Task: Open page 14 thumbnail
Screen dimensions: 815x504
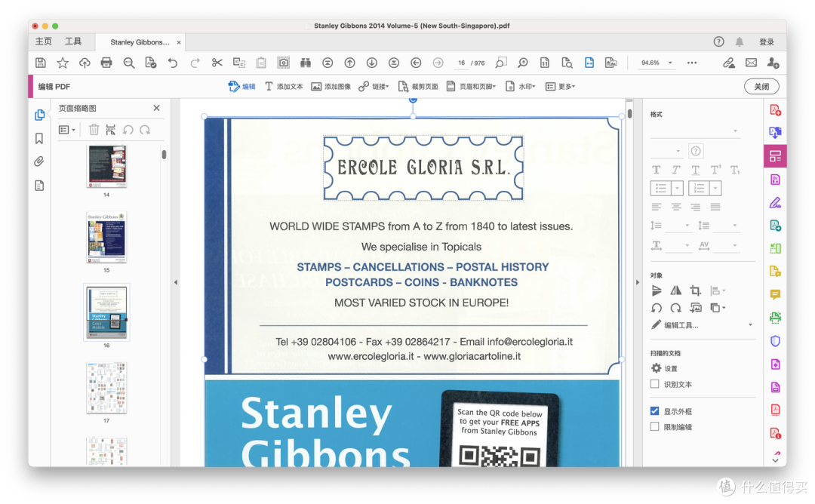Action: [106, 166]
